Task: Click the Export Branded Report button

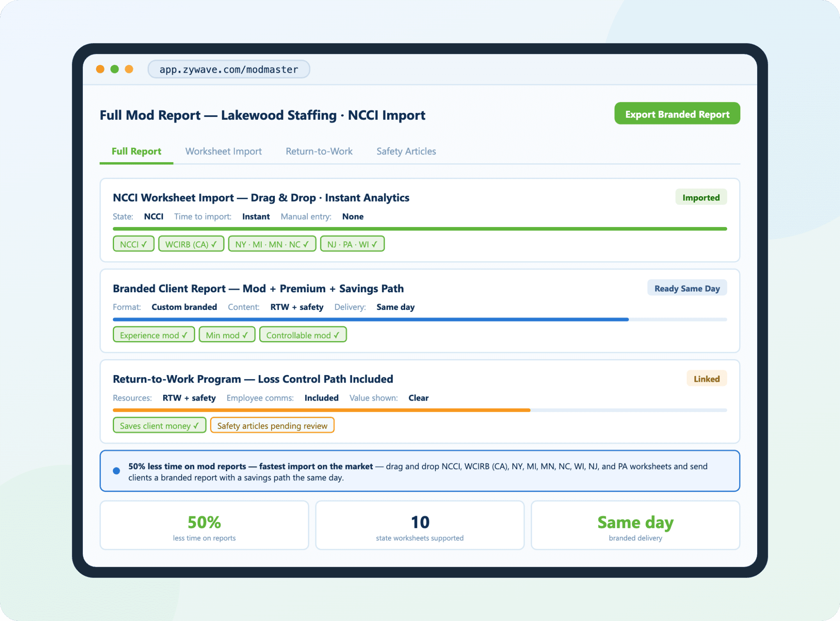Action: (677, 114)
